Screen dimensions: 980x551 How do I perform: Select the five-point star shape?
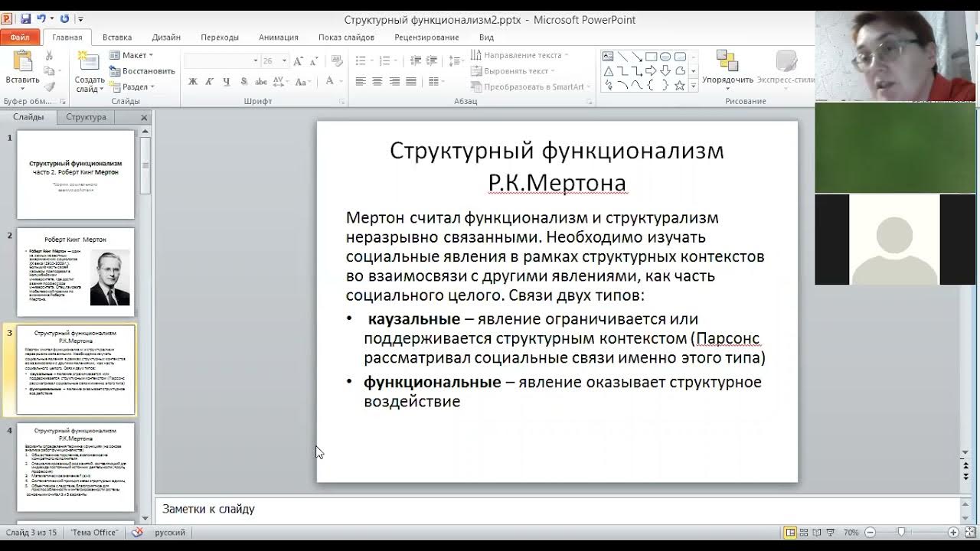coord(679,86)
